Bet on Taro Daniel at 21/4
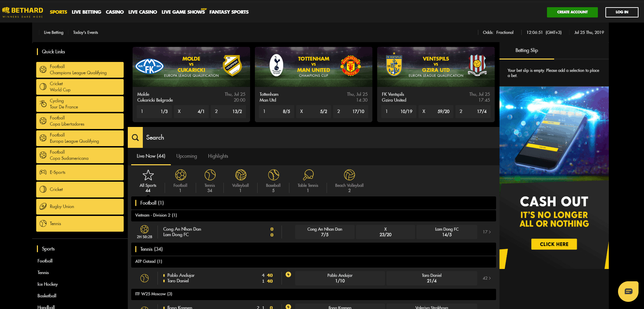644x309 pixels. pos(431,278)
